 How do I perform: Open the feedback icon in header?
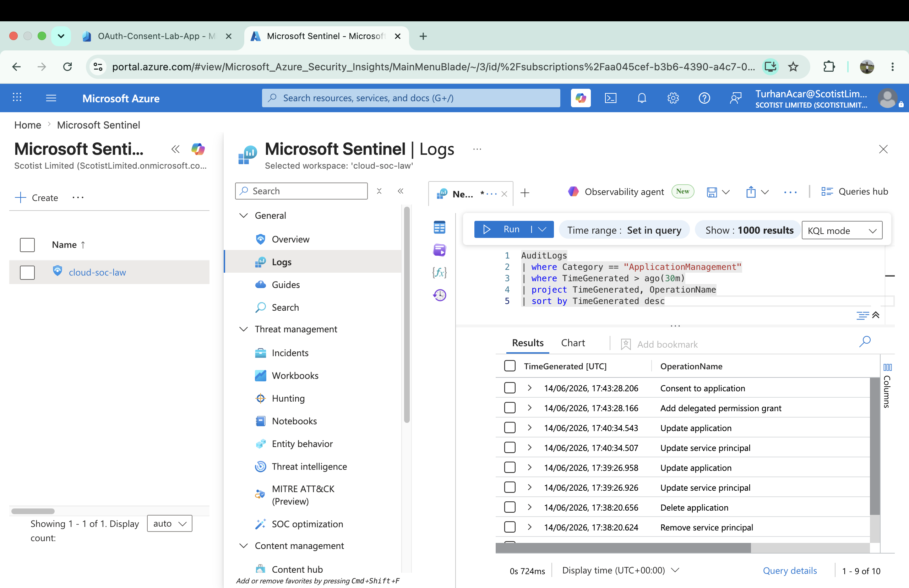click(x=735, y=98)
